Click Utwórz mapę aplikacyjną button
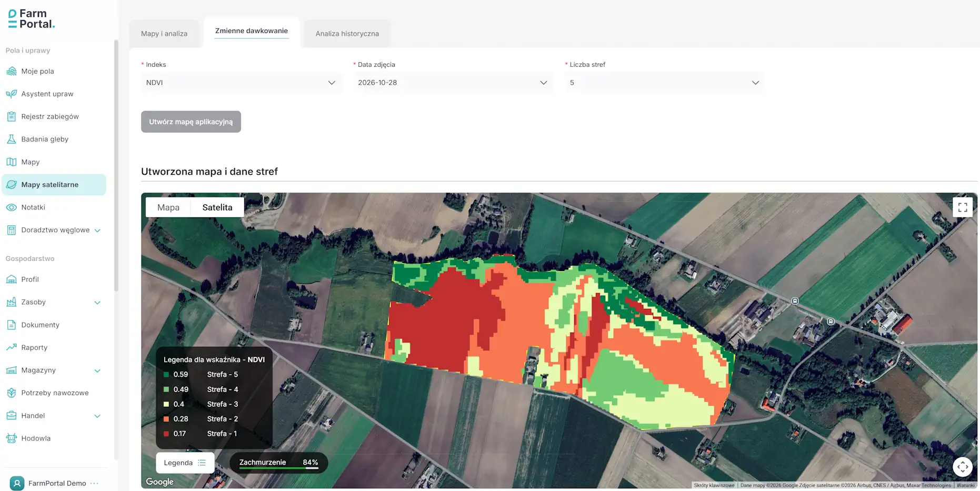980x491 pixels. click(x=191, y=122)
